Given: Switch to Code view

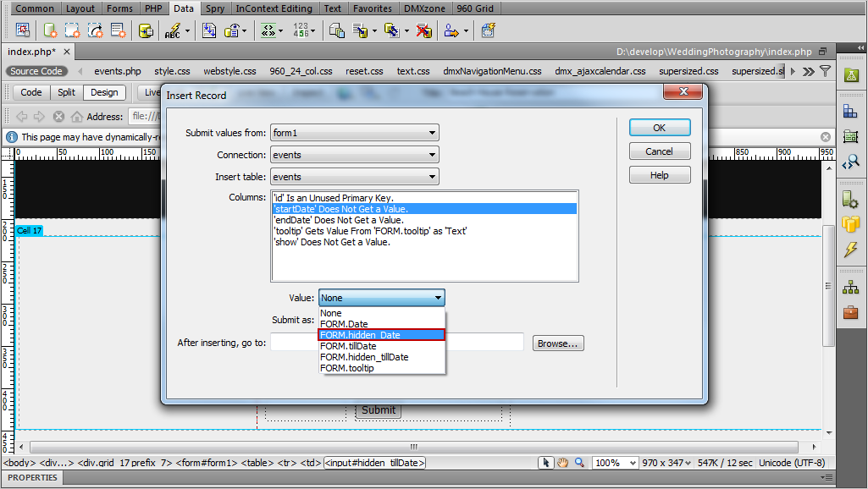Looking at the screenshot, I should pyautogui.click(x=31, y=92).
